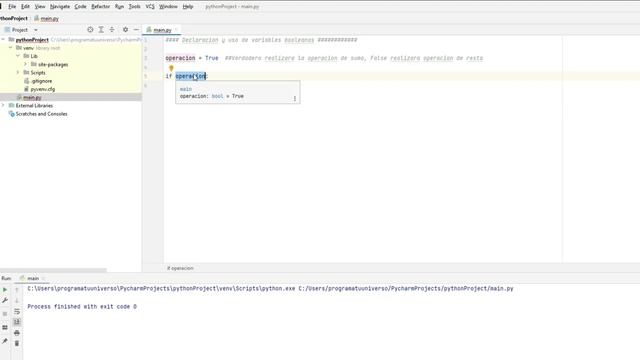This screenshot has width=640, height=360.
Task: Clear run console with trash icon
Action: point(17,343)
